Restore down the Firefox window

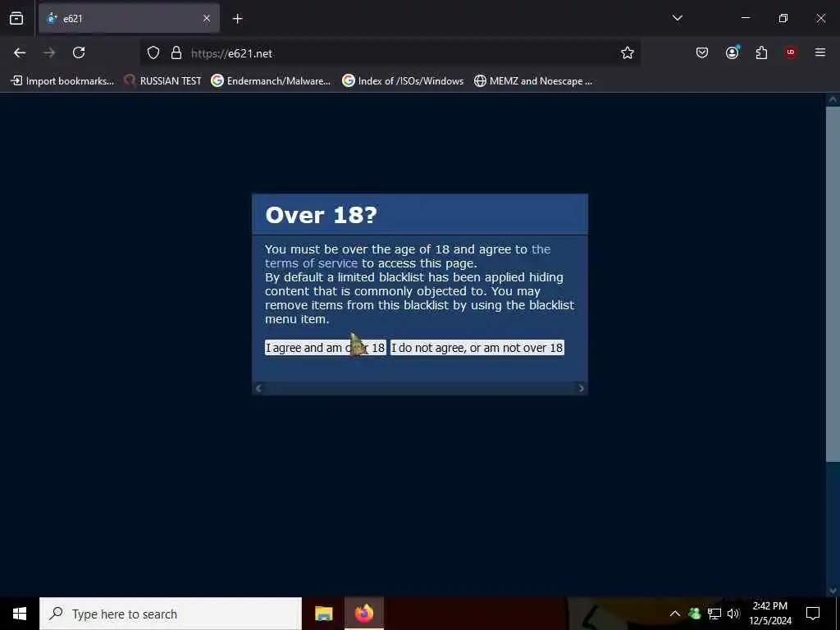pyautogui.click(x=783, y=18)
